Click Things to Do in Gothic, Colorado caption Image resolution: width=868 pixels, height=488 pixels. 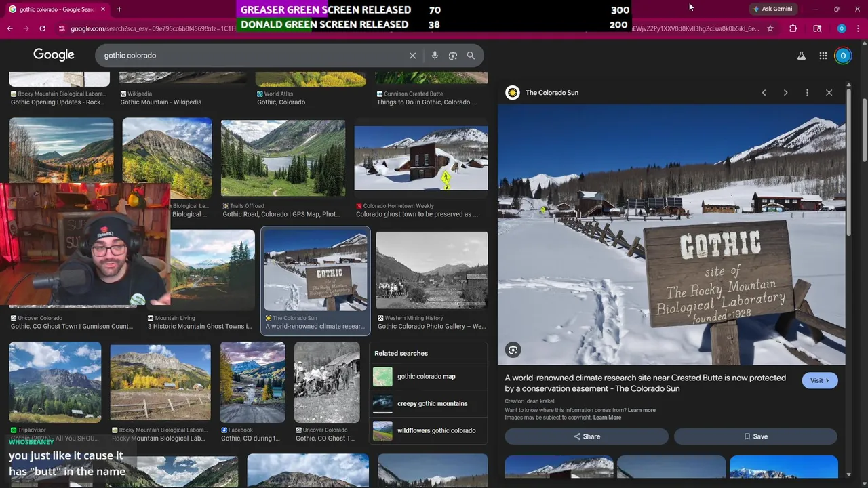point(427,102)
